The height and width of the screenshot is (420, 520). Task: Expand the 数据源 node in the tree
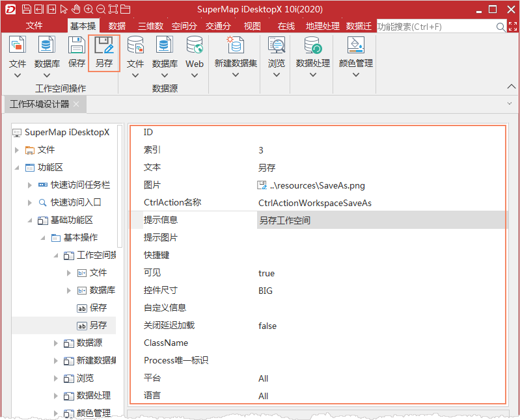pyautogui.click(x=56, y=343)
